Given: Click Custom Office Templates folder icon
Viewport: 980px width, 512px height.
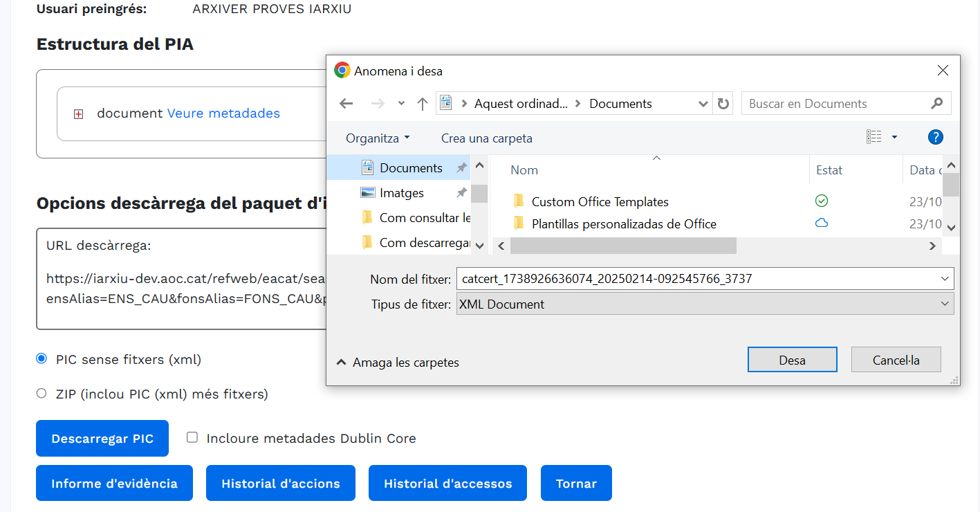Looking at the screenshot, I should click(x=519, y=201).
